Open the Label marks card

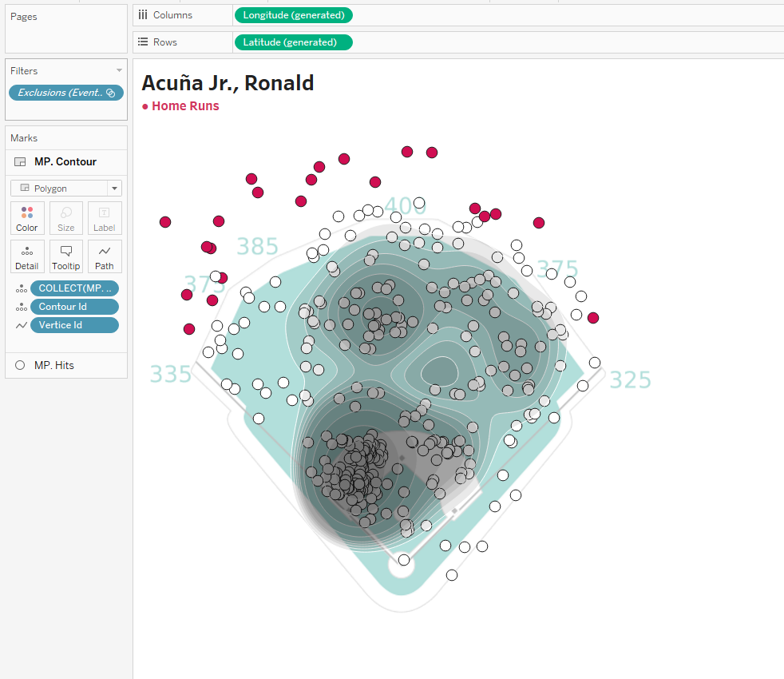point(105,218)
